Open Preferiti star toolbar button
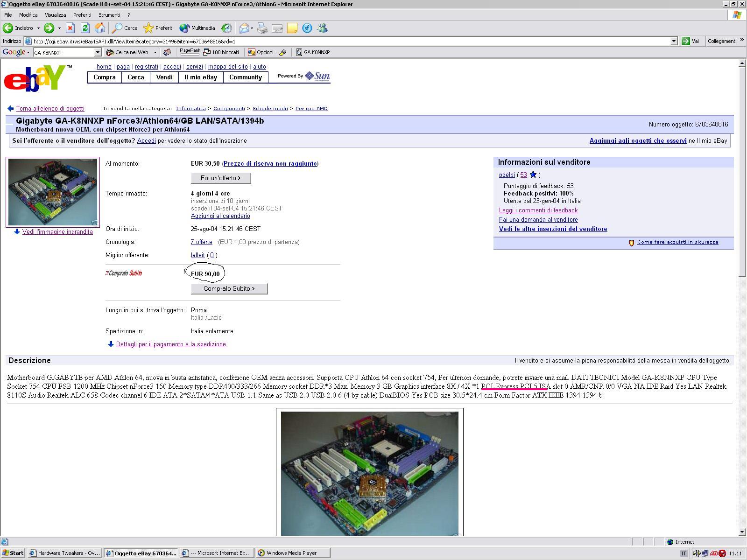This screenshot has width=747, height=560. tap(158, 28)
